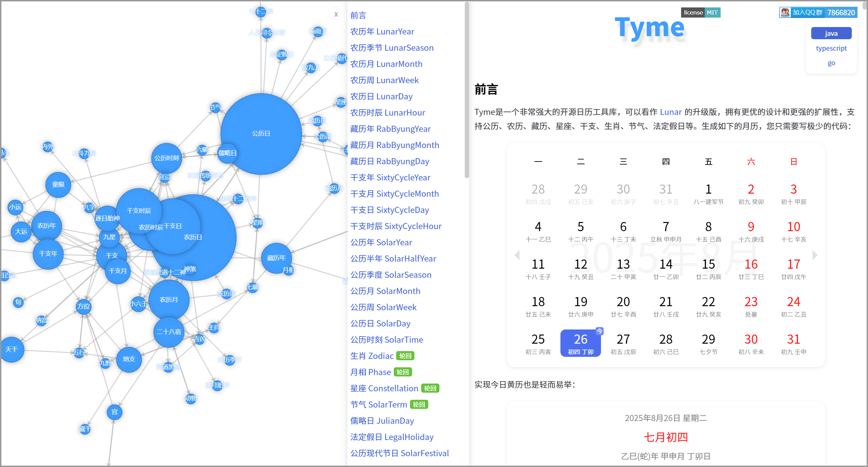This screenshot has width=868, height=467.
Task: Switch to go language tab
Action: [x=831, y=63]
